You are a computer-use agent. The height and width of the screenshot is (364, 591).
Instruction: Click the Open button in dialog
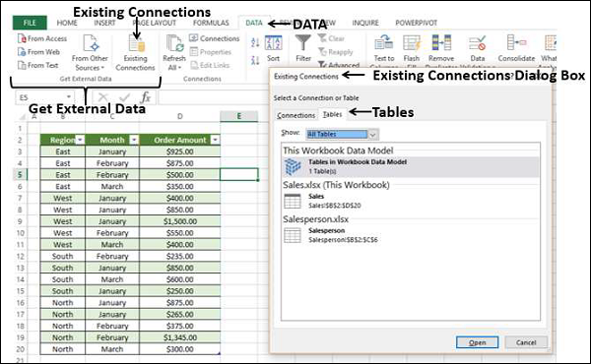(477, 342)
